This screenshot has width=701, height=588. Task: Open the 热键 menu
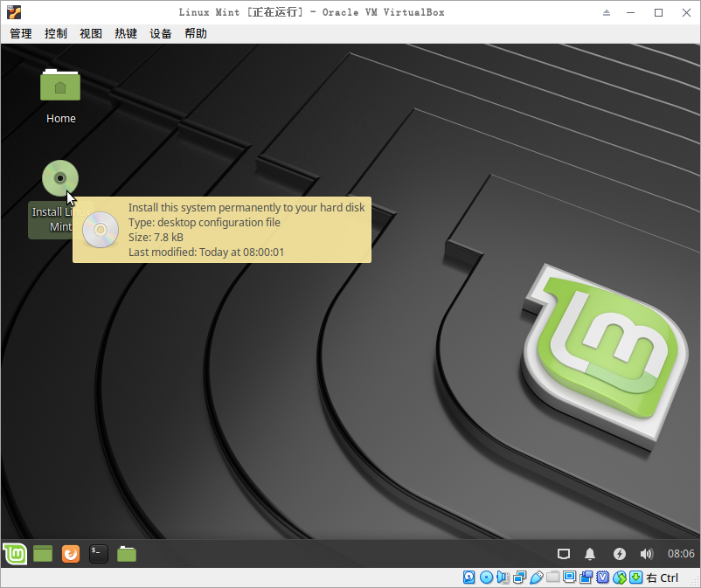click(126, 33)
